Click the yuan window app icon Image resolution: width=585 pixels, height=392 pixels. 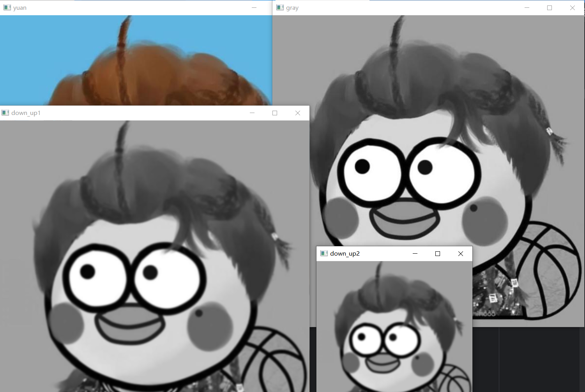pos(7,7)
